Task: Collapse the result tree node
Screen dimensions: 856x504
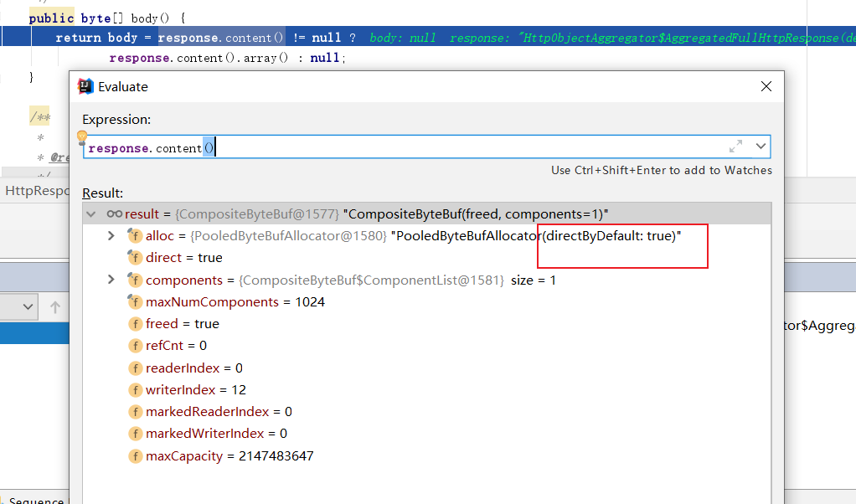Action: tap(92, 214)
